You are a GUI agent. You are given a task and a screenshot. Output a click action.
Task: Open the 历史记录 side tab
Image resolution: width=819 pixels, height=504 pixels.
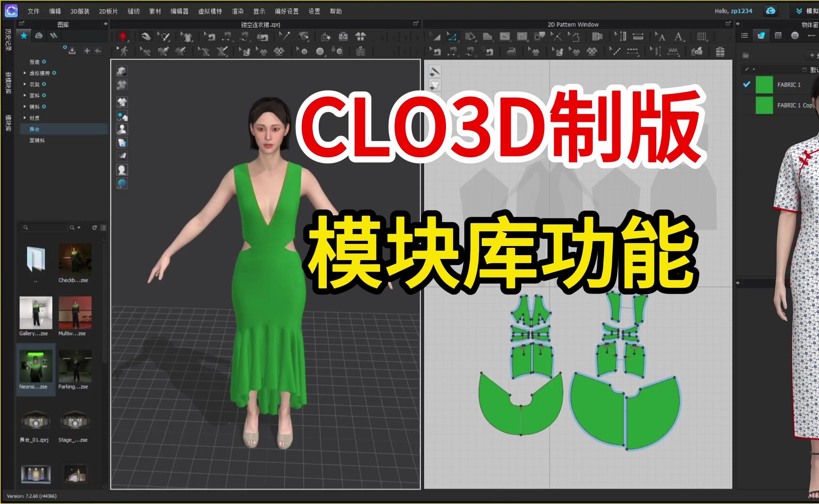point(8,40)
